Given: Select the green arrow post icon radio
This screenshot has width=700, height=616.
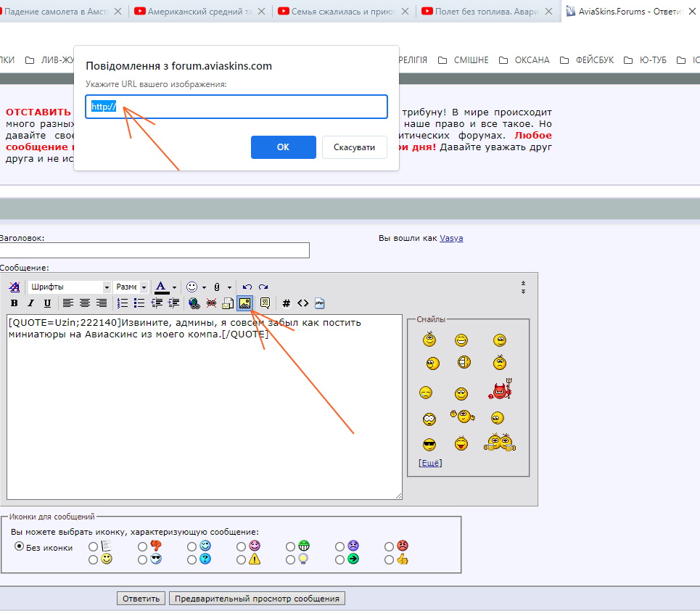Looking at the screenshot, I should coord(339,559).
